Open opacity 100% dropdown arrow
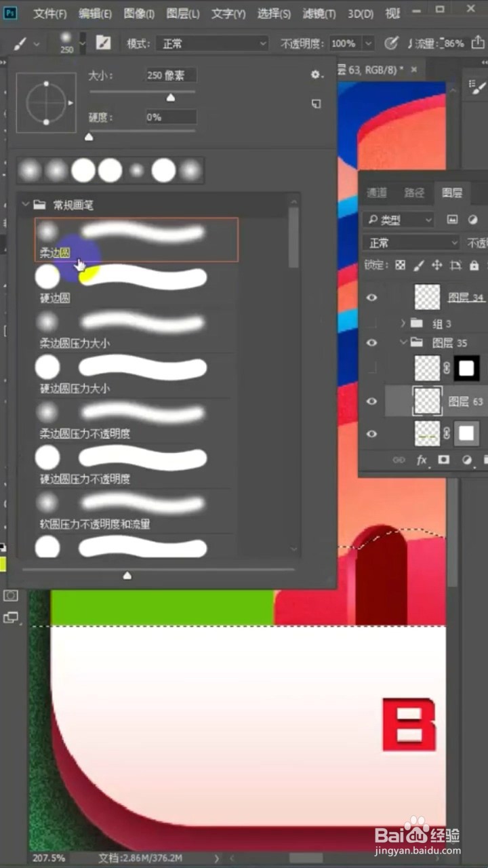Image resolution: width=488 pixels, height=868 pixels. (368, 43)
